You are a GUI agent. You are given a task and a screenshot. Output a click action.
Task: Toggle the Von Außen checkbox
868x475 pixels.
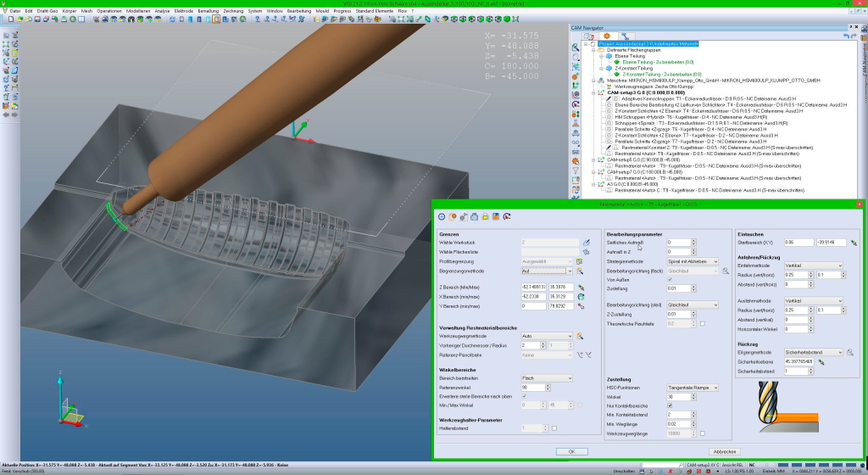click(x=670, y=280)
